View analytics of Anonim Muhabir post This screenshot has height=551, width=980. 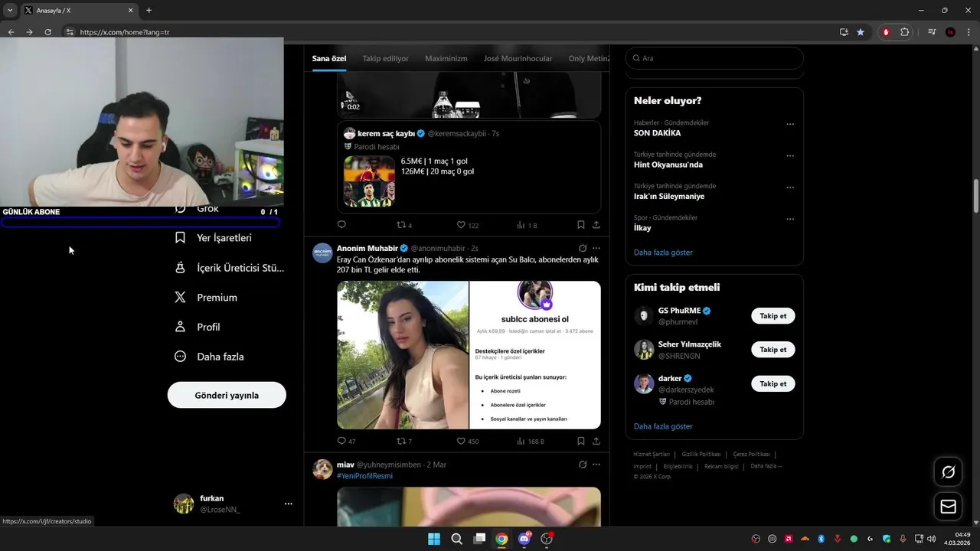(521, 441)
